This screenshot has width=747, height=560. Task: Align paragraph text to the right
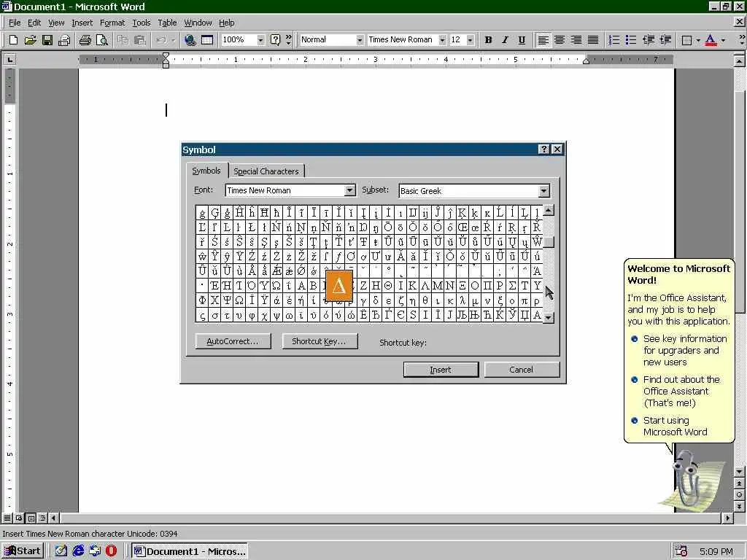coord(576,40)
